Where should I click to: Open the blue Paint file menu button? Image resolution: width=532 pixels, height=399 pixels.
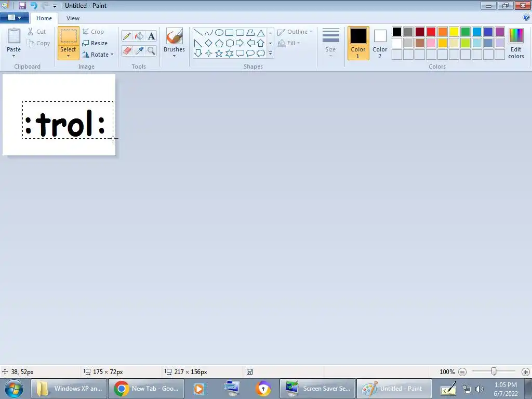[x=14, y=17]
